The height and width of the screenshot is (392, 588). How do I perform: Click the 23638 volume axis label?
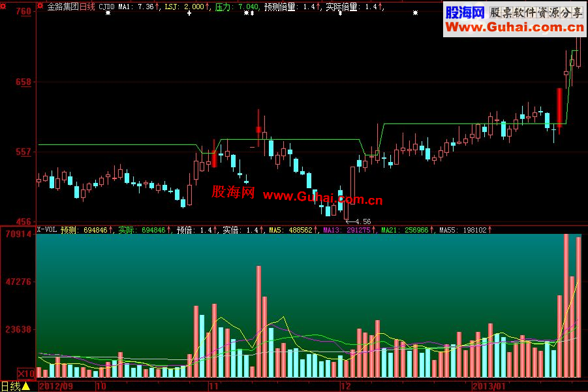[18, 329]
